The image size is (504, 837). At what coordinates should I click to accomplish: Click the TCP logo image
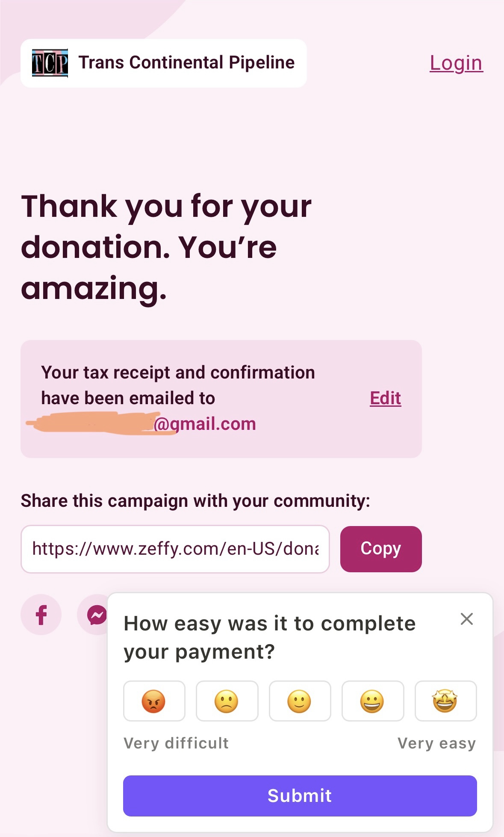[x=50, y=63]
